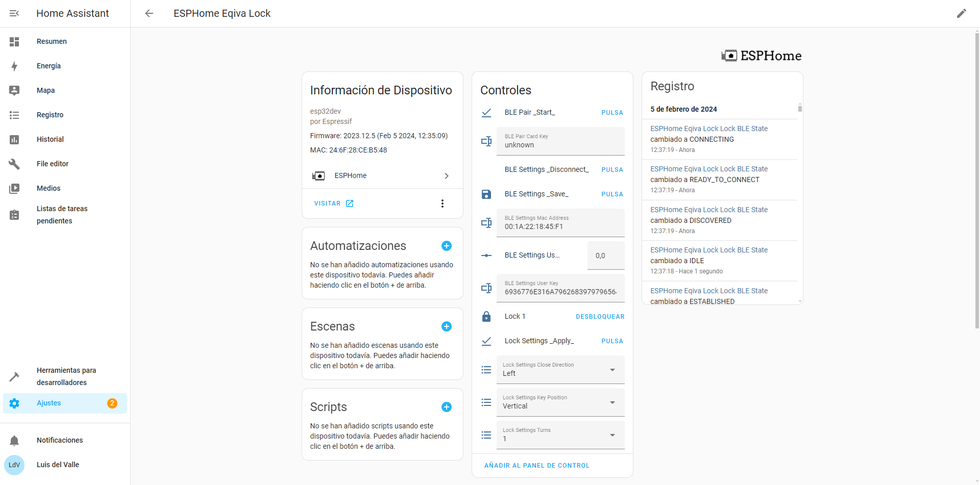Click the main page vertical scrollbar
Image resolution: width=980 pixels, height=485 pixels.
(x=977, y=180)
